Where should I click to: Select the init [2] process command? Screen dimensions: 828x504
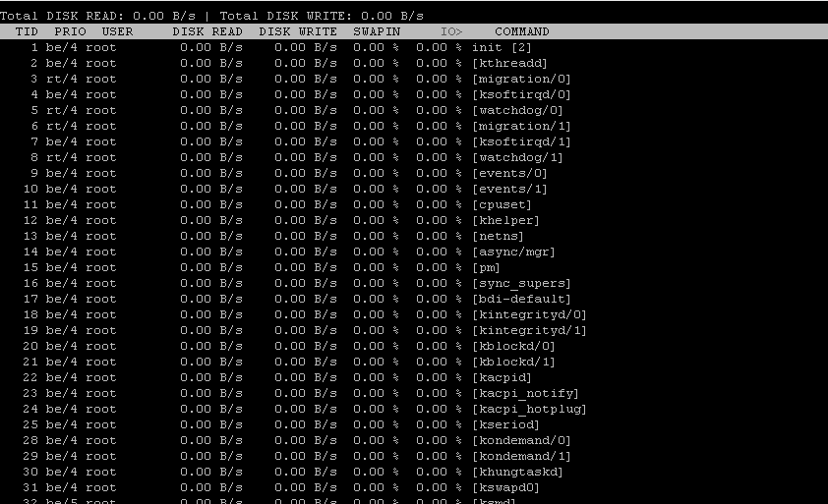click(502, 47)
